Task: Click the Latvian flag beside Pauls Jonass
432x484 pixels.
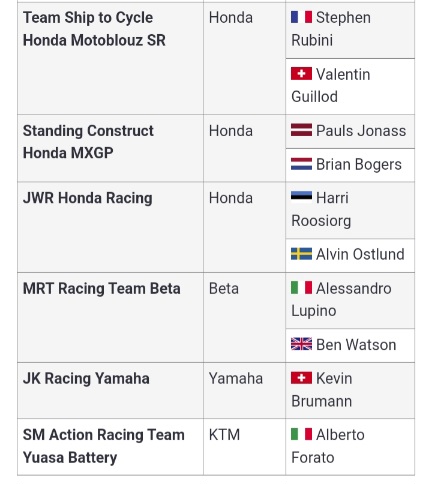Action: [x=301, y=130]
